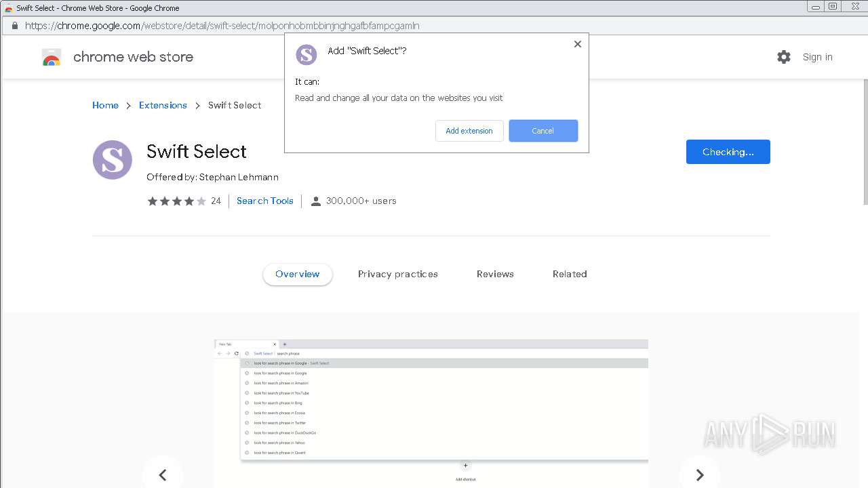Click the users icon next to 300,000+ users
This screenshot has height=488, width=868.
point(316,201)
